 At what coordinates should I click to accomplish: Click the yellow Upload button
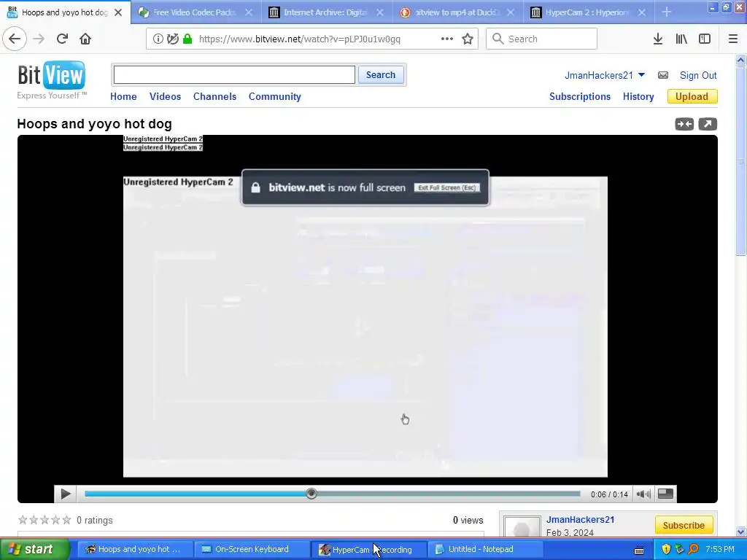pos(692,97)
